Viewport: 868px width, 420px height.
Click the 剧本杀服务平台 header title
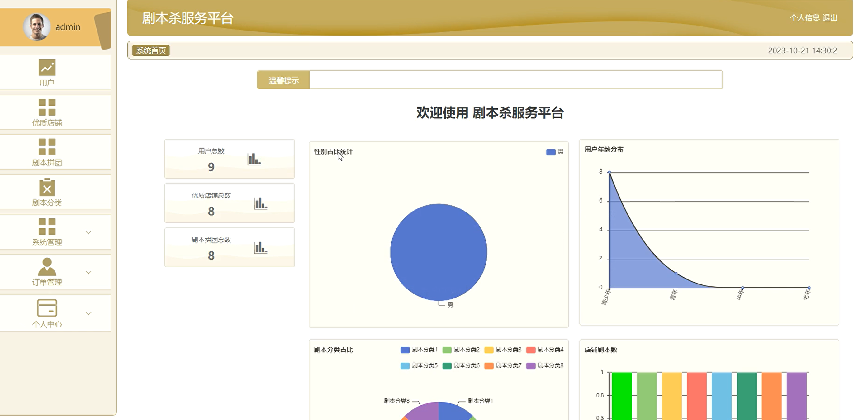(x=188, y=18)
